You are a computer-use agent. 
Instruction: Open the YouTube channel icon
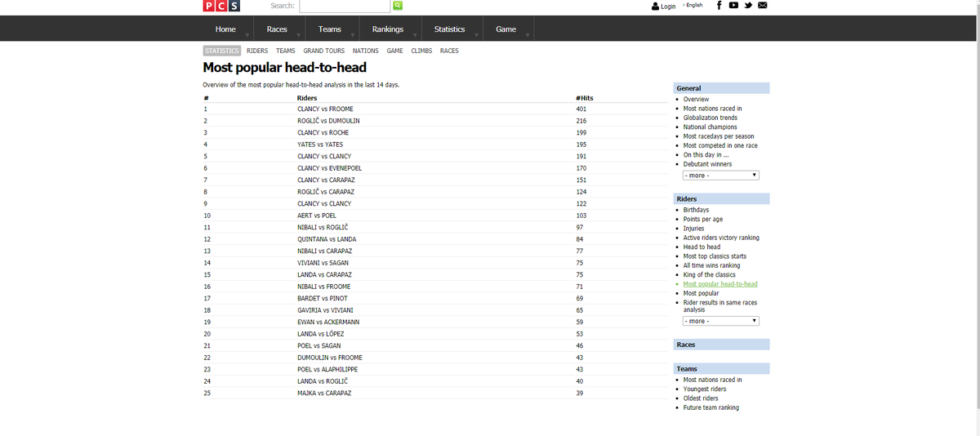pyautogui.click(x=733, y=5)
